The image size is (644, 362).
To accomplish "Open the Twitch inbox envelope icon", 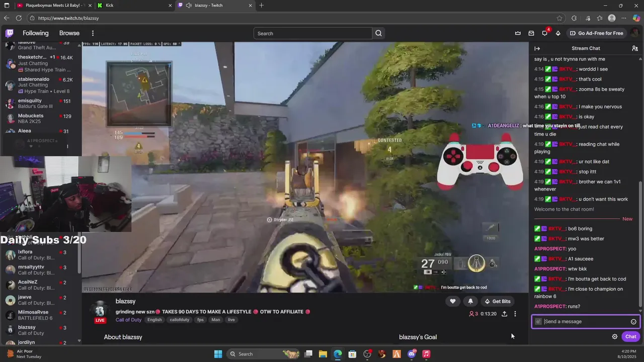I will [x=531, y=33].
